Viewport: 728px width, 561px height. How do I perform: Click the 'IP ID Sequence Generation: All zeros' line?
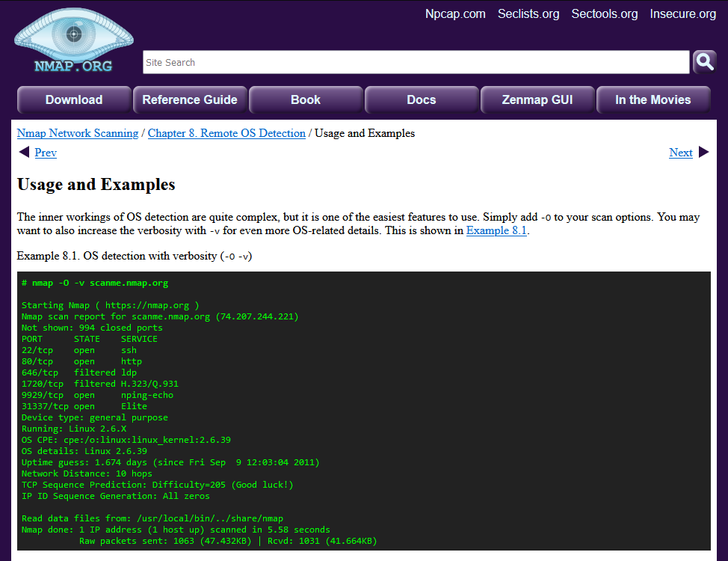point(116,496)
